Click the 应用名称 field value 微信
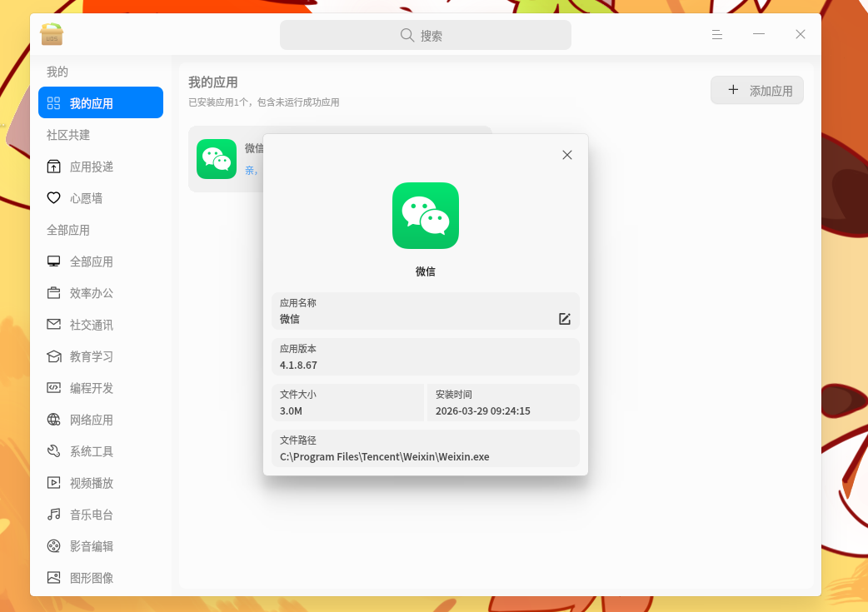This screenshot has height=612, width=868. [x=290, y=319]
